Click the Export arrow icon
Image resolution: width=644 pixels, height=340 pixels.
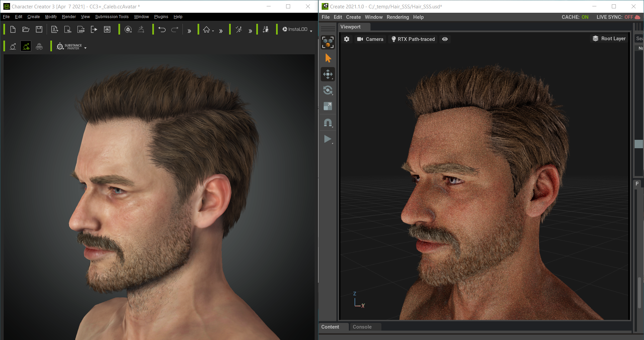click(94, 30)
